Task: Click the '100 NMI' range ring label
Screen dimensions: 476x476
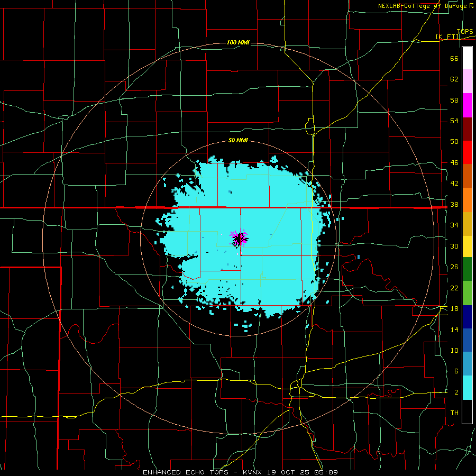Action: pyautogui.click(x=238, y=42)
